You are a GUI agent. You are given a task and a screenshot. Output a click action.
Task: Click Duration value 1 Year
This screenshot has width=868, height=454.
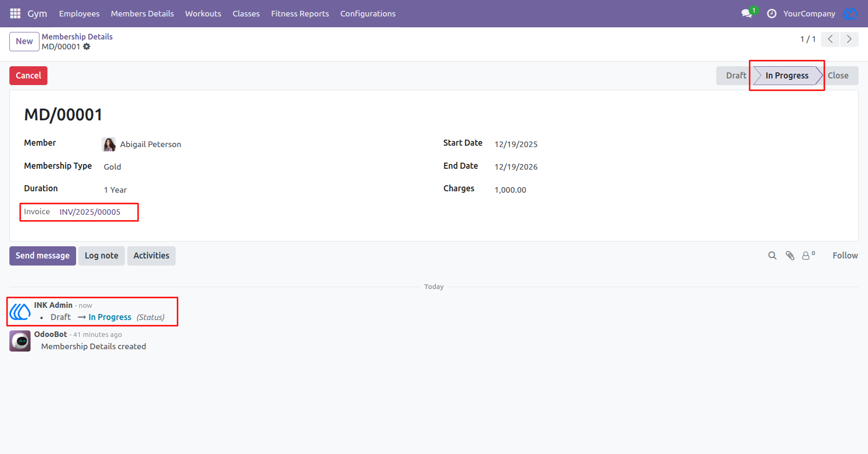[116, 190]
